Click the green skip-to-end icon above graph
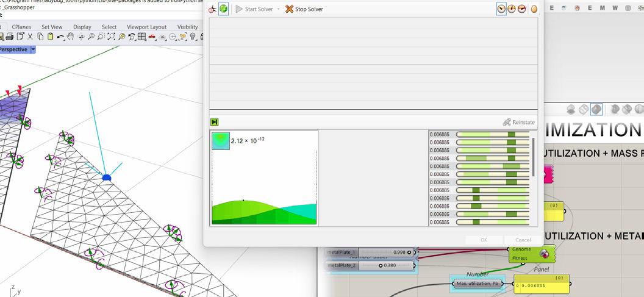Image resolution: width=644 pixels, height=297 pixels. [x=214, y=122]
